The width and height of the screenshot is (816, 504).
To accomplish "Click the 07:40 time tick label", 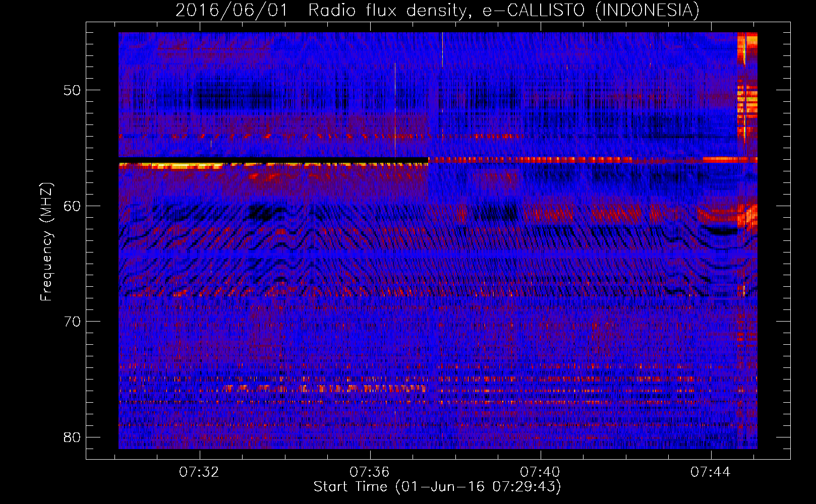I will coord(540,472).
